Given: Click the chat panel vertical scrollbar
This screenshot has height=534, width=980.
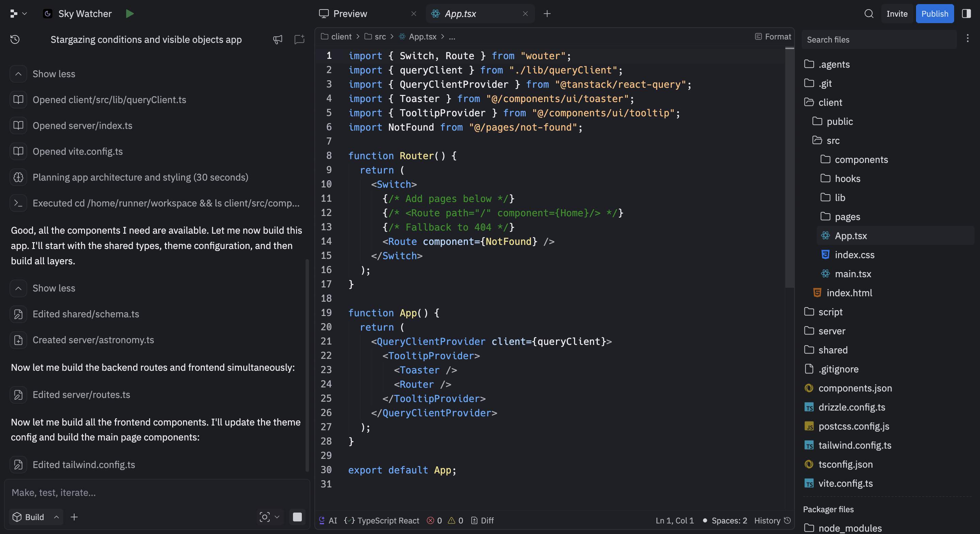Looking at the screenshot, I should [x=307, y=365].
